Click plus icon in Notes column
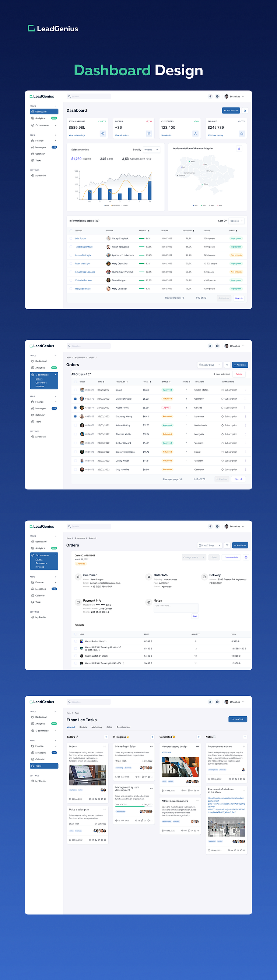 245,737
